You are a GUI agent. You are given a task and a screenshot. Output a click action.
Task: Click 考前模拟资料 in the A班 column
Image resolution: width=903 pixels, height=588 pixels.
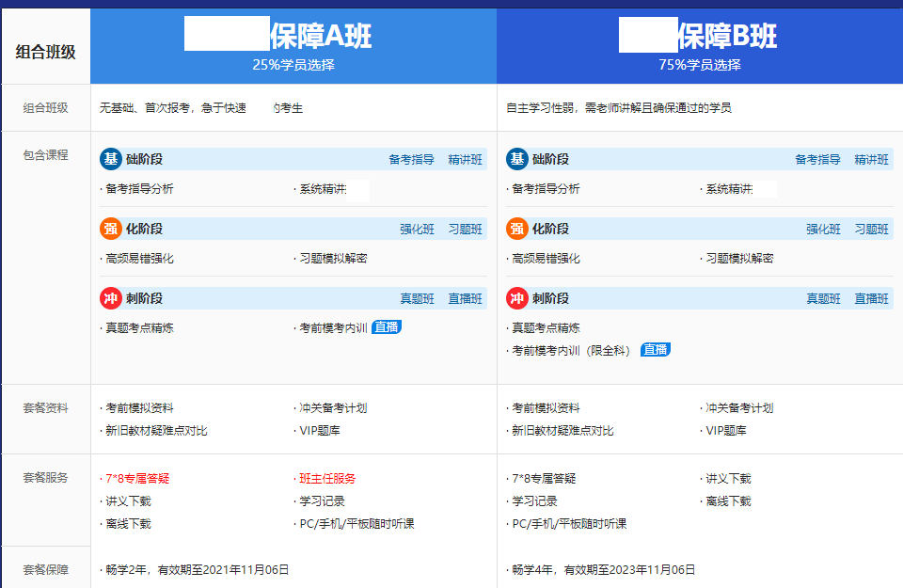click(x=139, y=408)
